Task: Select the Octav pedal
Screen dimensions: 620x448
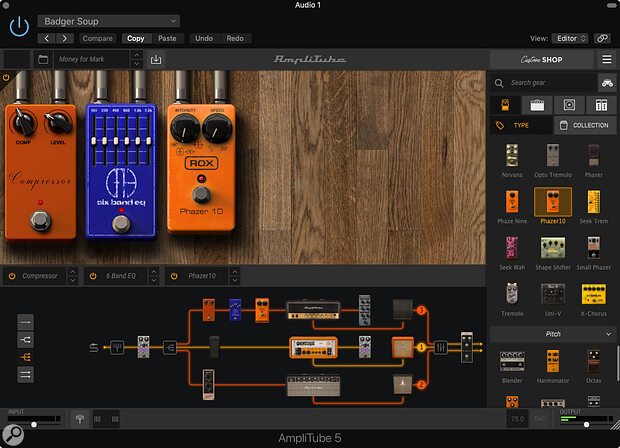Action: point(594,366)
